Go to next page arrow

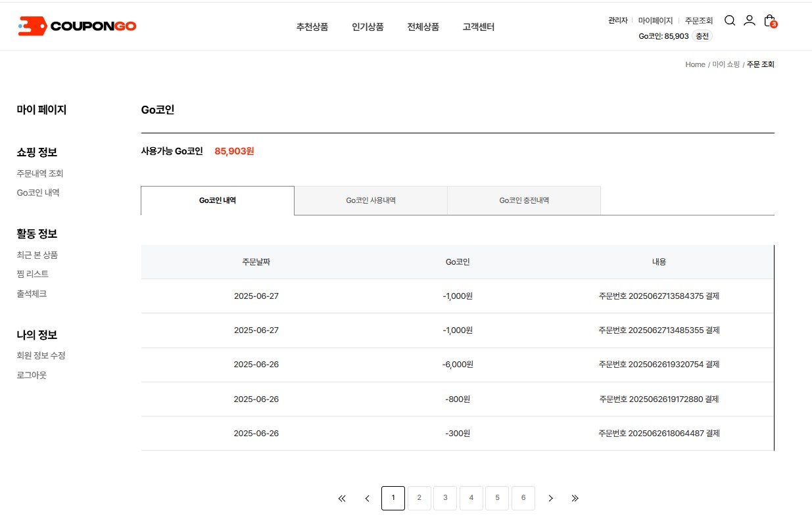[550, 498]
